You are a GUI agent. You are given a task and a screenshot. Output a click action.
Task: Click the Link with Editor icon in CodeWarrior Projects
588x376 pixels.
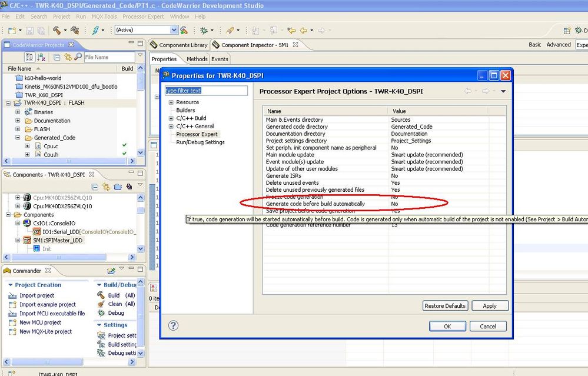click(68, 57)
